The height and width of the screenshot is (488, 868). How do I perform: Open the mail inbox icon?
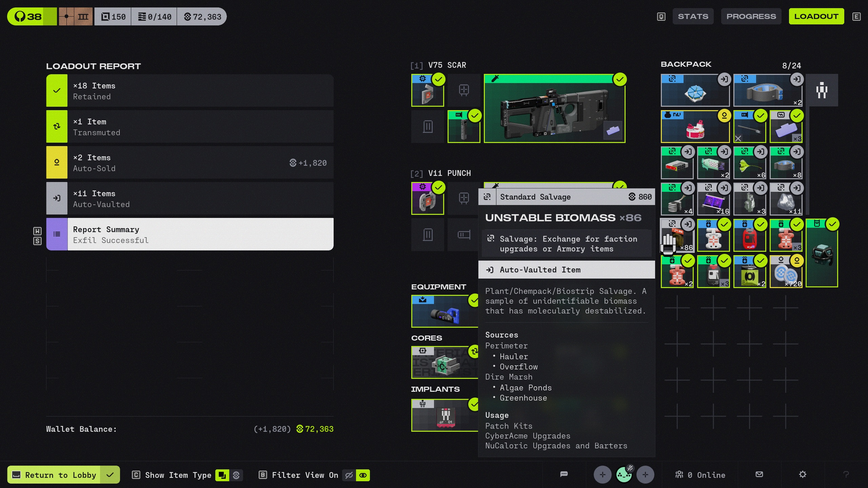pyautogui.click(x=759, y=474)
